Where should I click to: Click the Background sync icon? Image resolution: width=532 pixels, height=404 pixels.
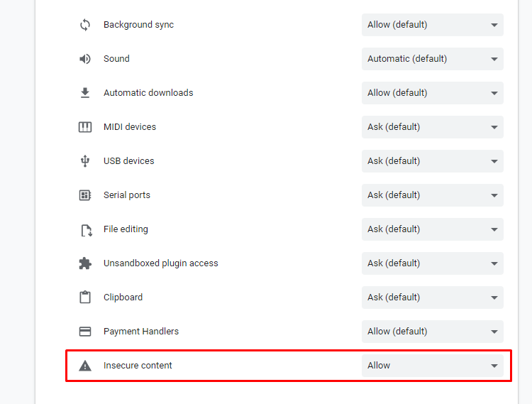[85, 25]
